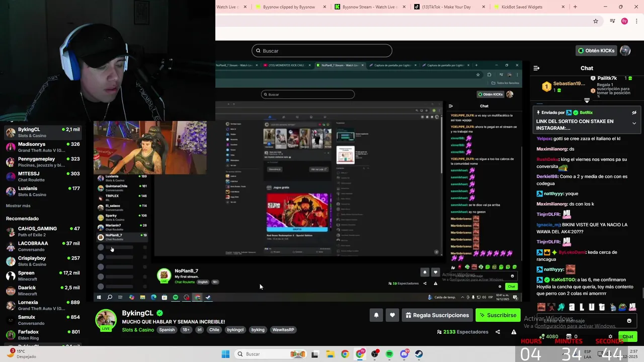Open CAHOS_GAMING recommended channel
Image resolution: width=644 pixels, height=362 pixels.
click(43, 231)
